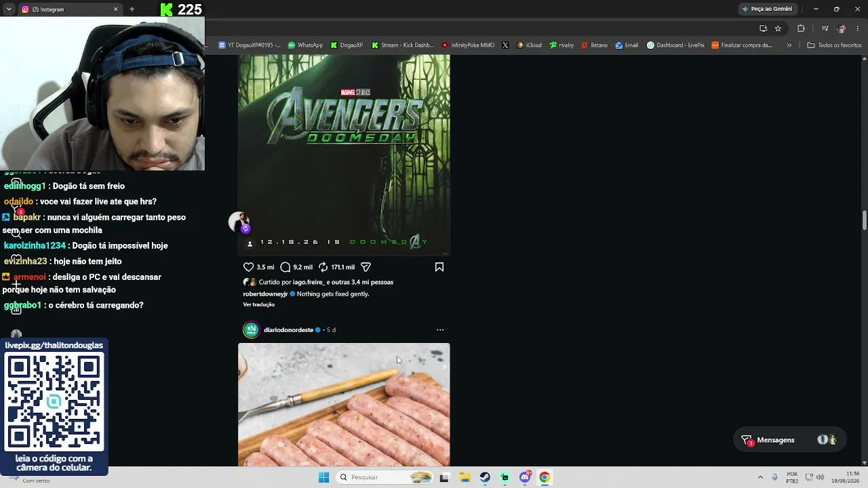Close the Instagram tab
Screen dimensions: 868x488
[115, 9]
